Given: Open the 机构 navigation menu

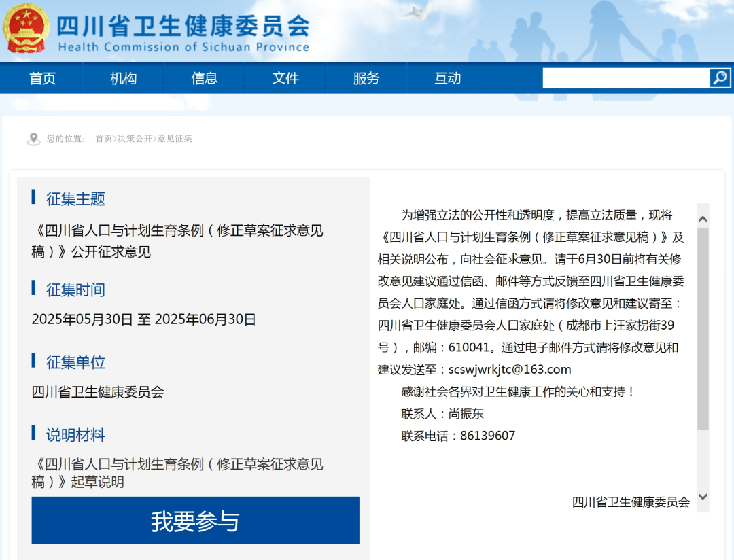Looking at the screenshot, I should tap(123, 78).
